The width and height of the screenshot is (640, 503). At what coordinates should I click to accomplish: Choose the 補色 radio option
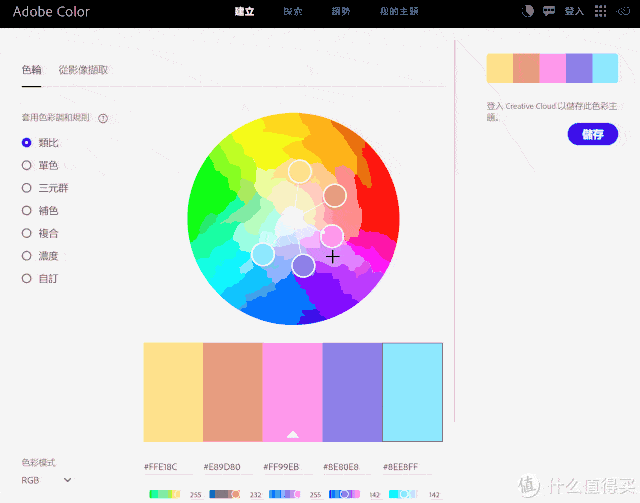point(27,211)
